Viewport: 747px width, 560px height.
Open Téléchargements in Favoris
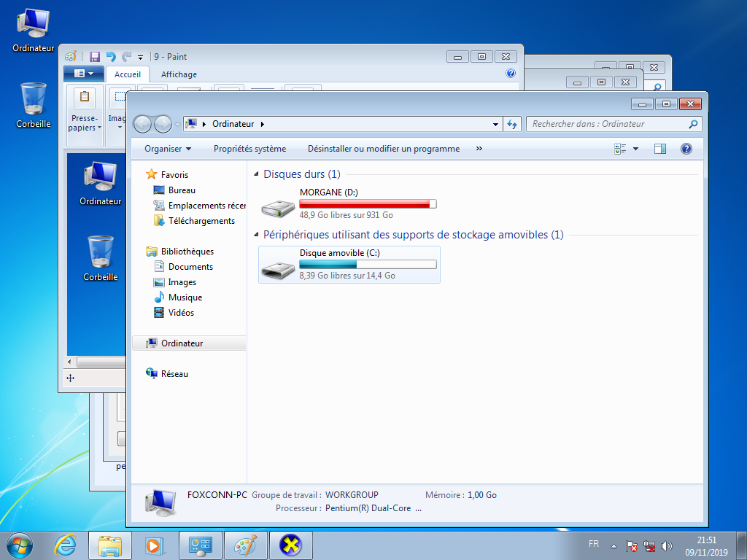click(201, 221)
